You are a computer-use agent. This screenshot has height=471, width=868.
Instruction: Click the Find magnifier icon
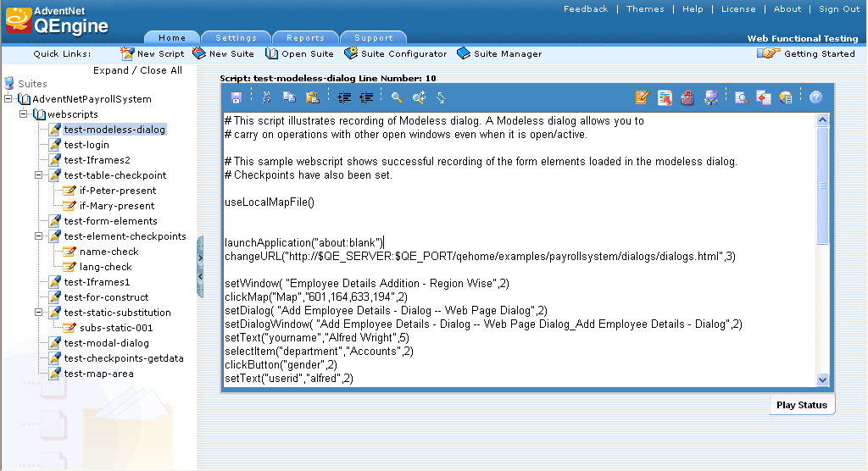click(x=397, y=98)
